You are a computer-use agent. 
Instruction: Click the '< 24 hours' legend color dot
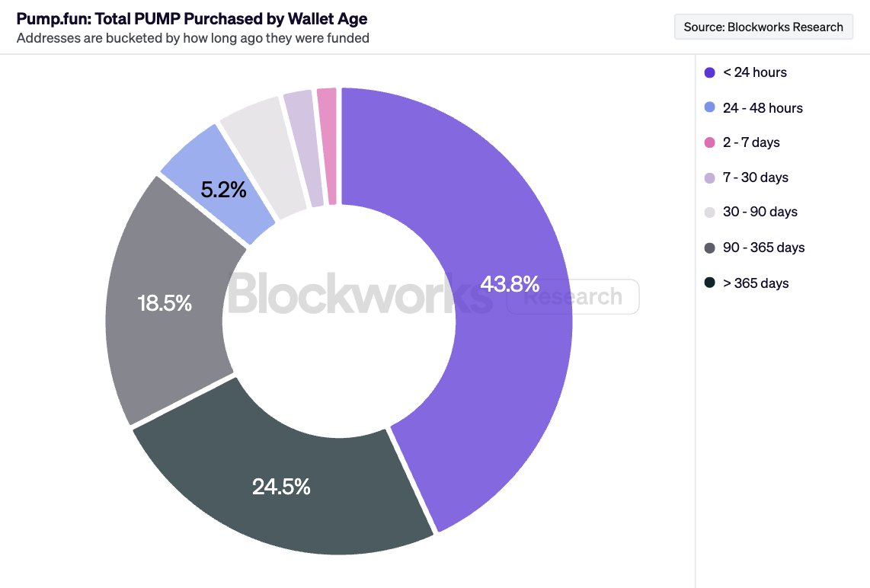pyautogui.click(x=710, y=73)
